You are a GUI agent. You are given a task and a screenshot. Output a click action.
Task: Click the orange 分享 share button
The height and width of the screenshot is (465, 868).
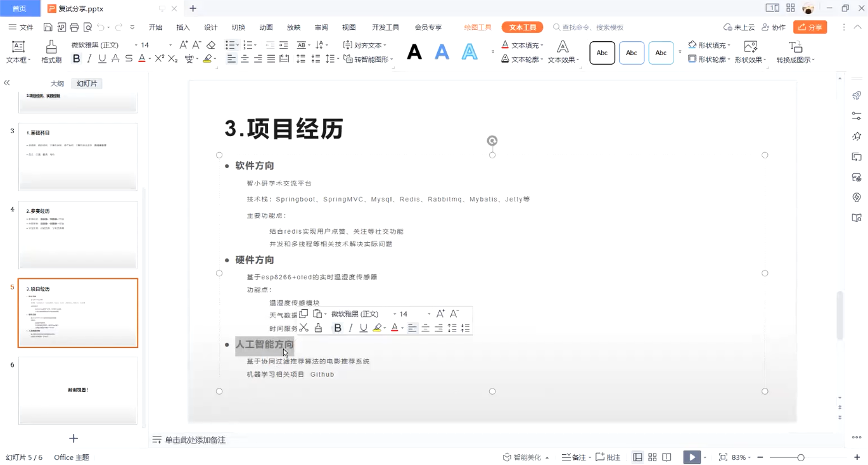tap(810, 27)
